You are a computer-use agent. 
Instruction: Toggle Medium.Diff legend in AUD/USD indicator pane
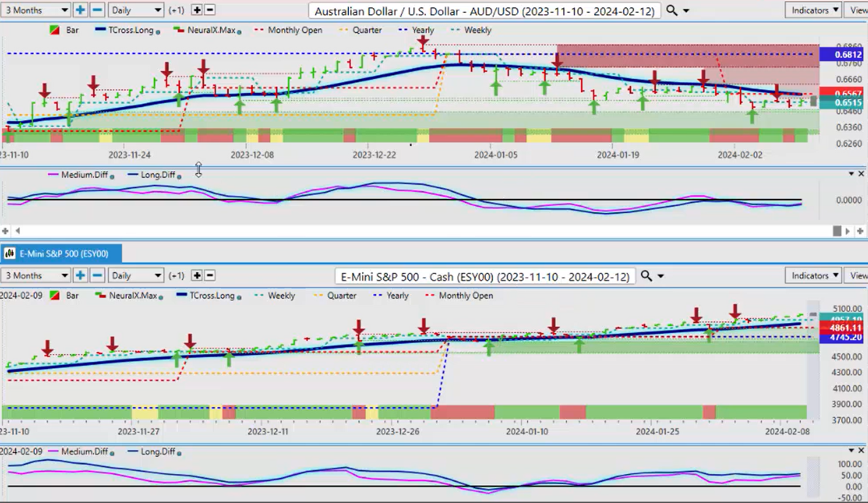coord(78,175)
